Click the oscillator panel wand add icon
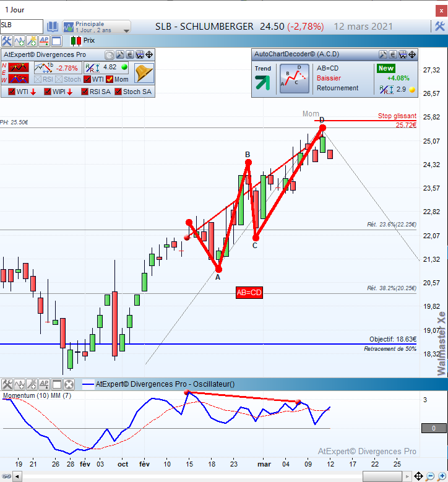448x482 pixels. click(32, 385)
